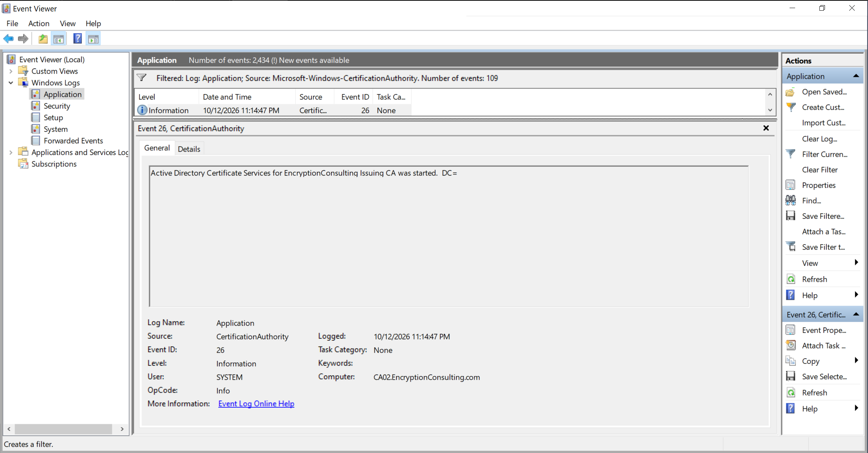The width and height of the screenshot is (868, 453).
Task: Open the View submenu arrow in Actions
Action: coord(856,263)
